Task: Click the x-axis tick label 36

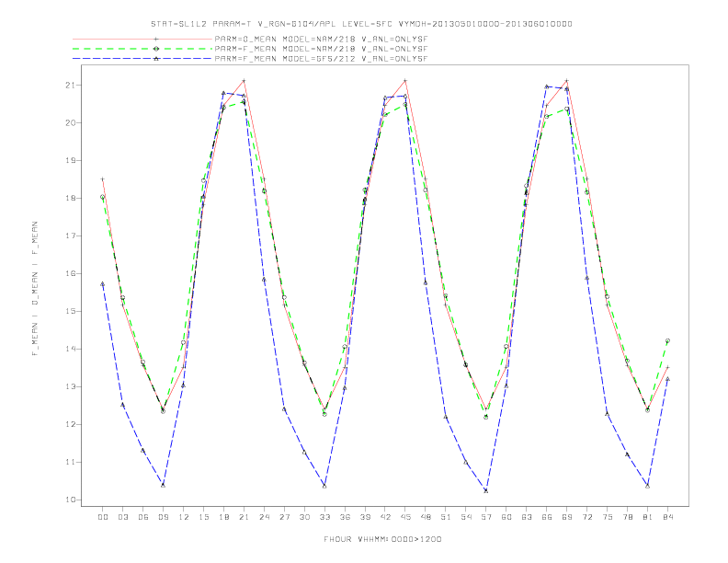Action: point(345,517)
